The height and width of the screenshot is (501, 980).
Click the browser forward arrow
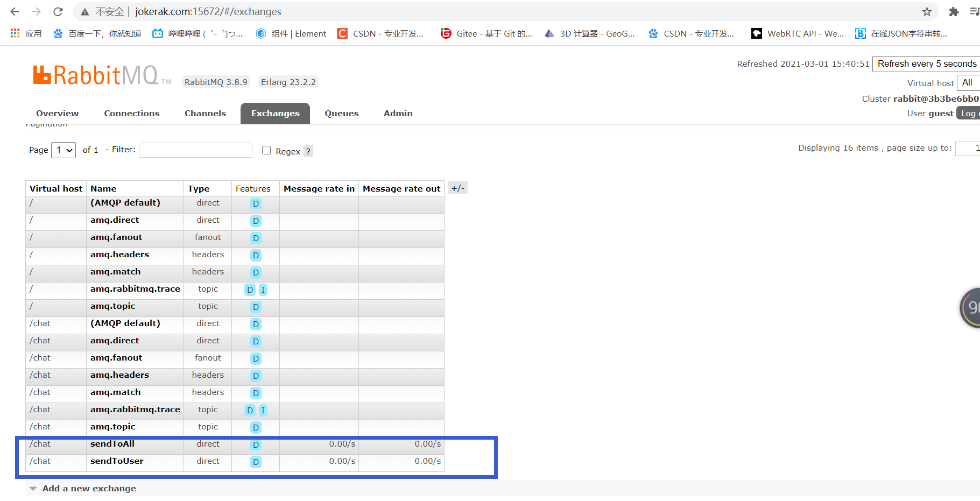(36, 11)
